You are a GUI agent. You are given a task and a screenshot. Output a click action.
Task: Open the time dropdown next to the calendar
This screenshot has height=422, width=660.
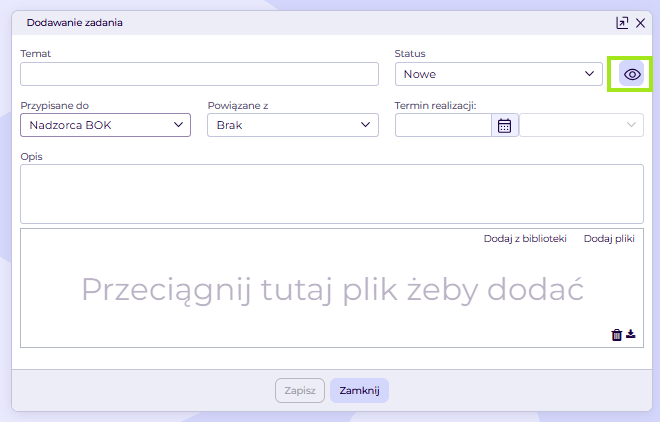[581, 125]
